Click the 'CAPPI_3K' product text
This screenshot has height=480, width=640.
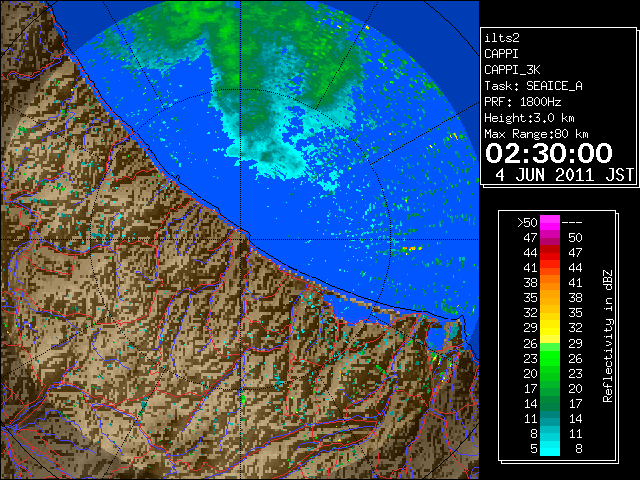(512, 70)
